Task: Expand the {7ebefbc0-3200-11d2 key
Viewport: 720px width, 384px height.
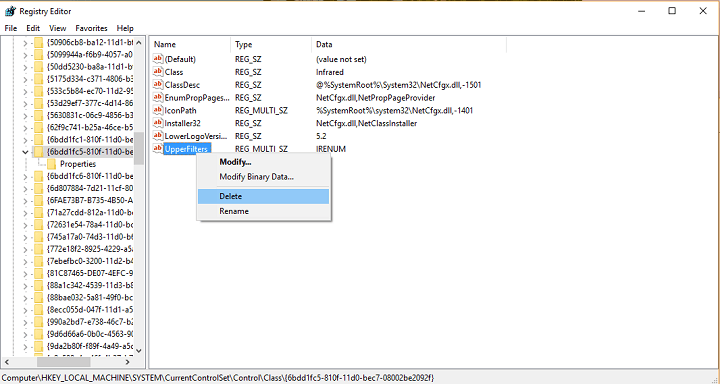Action: (25, 261)
